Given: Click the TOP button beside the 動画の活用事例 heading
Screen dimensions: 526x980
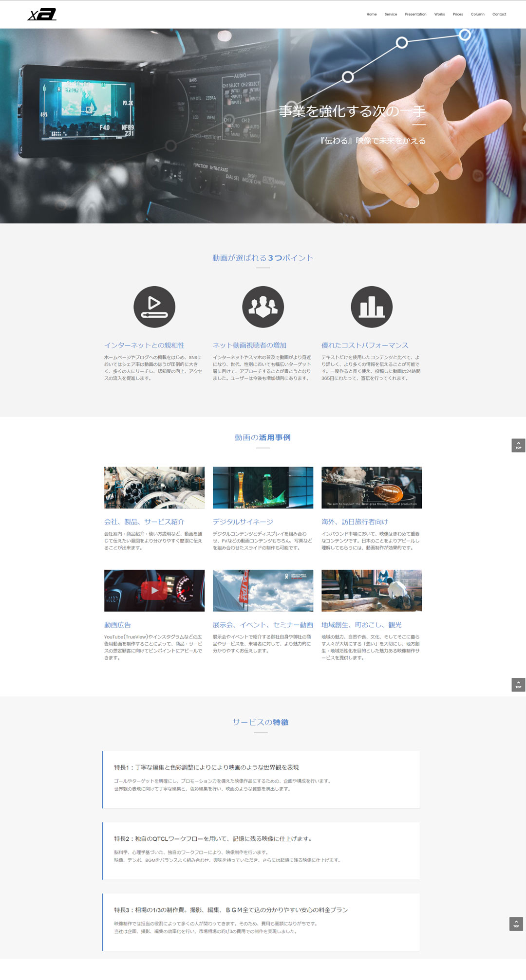Looking at the screenshot, I should [518, 445].
